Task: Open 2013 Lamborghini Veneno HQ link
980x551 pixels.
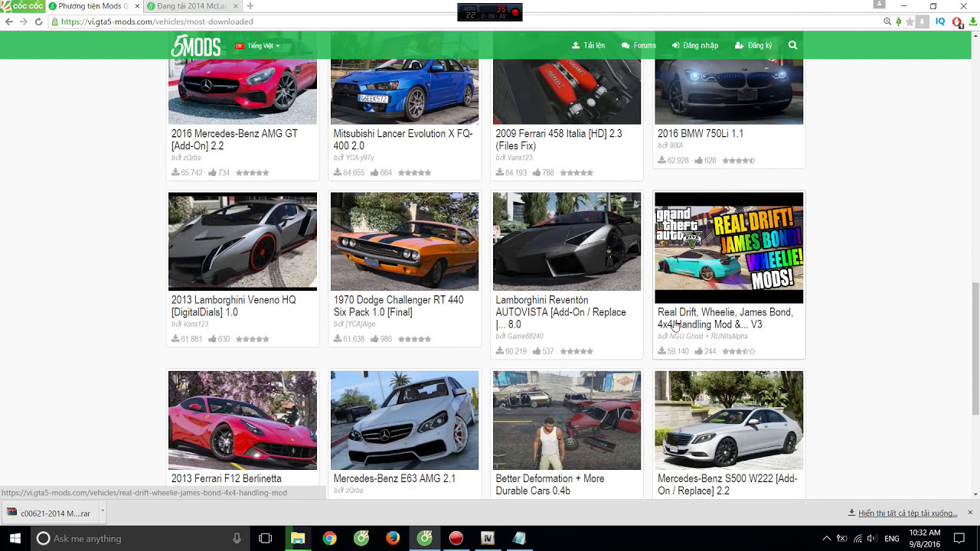Action: (234, 306)
